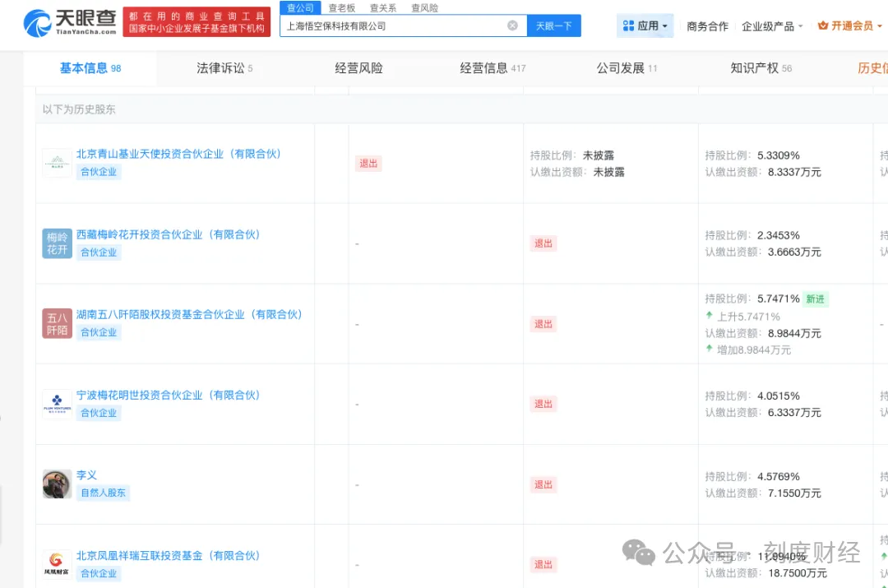
Task: Open 北京青山基业天使投资合伙企业 link
Action: coord(178,154)
